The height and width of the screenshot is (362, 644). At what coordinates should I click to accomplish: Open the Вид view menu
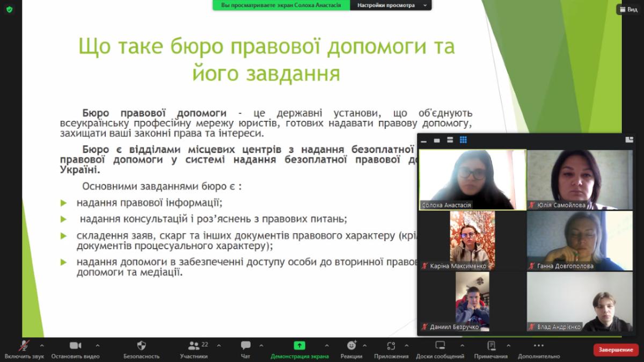[x=630, y=10]
